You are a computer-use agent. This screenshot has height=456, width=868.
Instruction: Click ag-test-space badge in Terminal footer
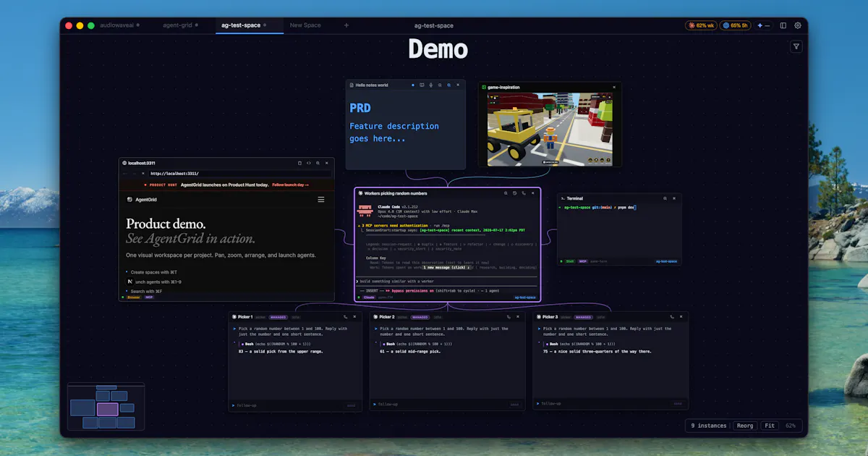point(666,261)
